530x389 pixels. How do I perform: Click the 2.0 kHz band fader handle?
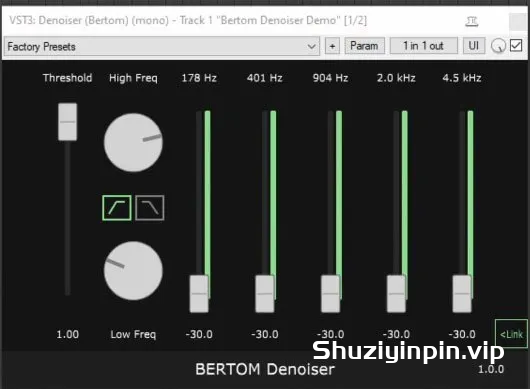(396, 294)
